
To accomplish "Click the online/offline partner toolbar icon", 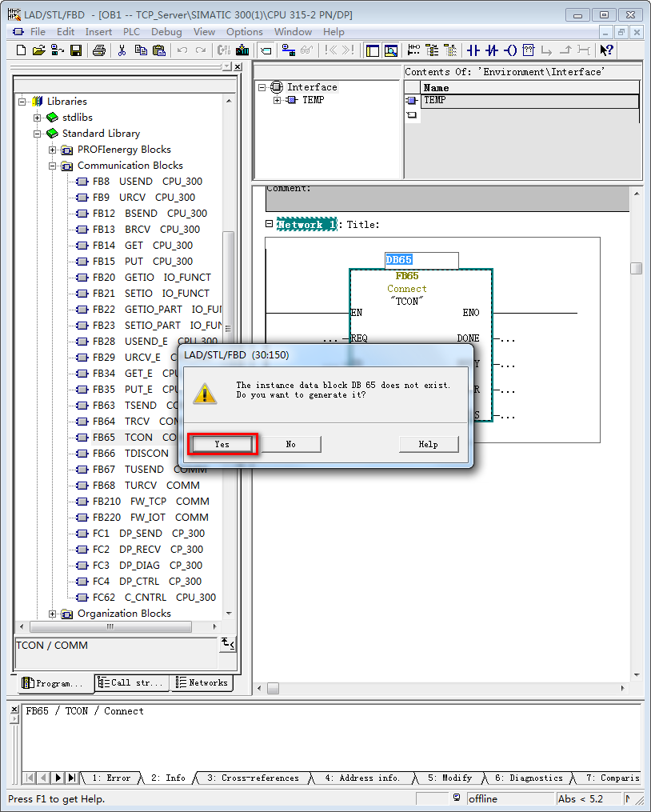I will tap(289, 50).
